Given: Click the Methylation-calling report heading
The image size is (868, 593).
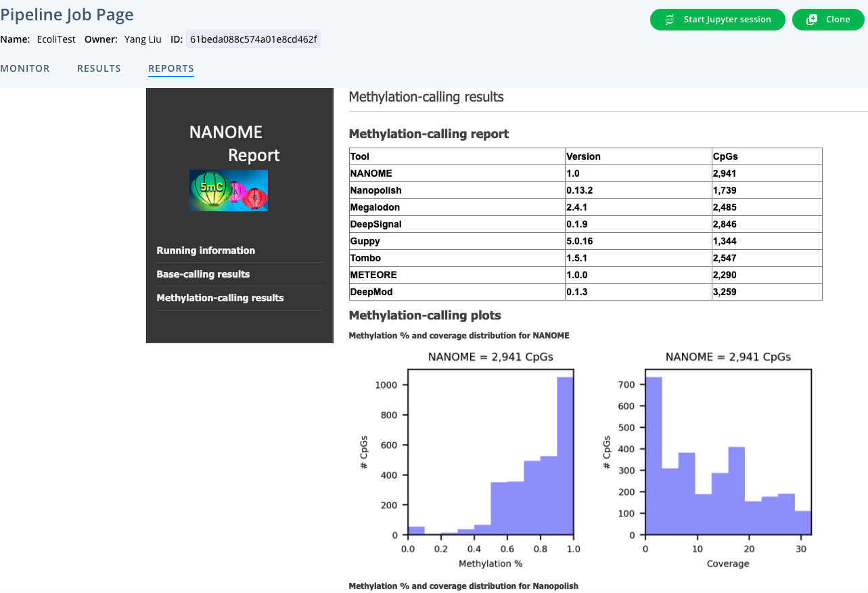Looking at the screenshot, I should 429,134.
